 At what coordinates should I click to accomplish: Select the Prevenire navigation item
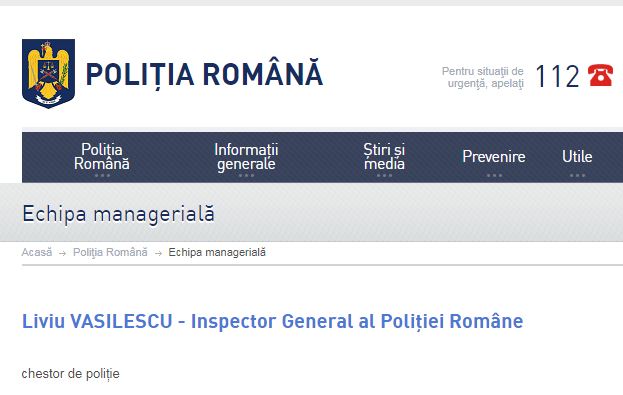pos(494,157)
